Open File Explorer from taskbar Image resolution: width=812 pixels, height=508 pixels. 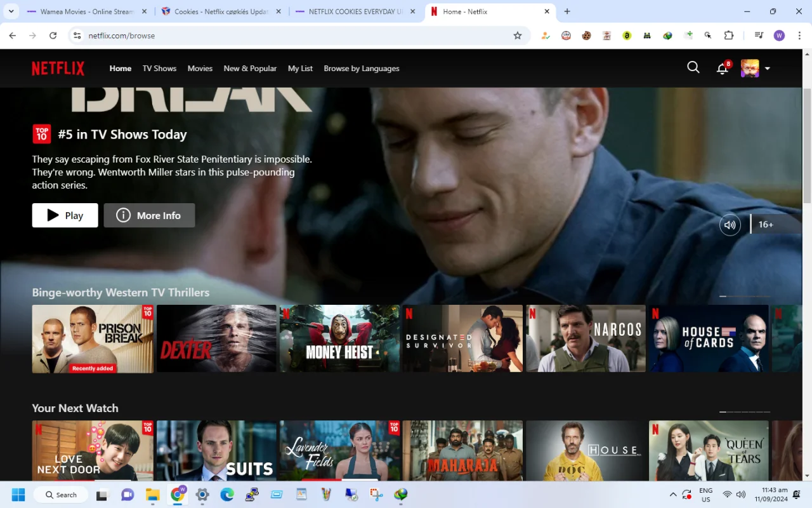coord(152,495)
